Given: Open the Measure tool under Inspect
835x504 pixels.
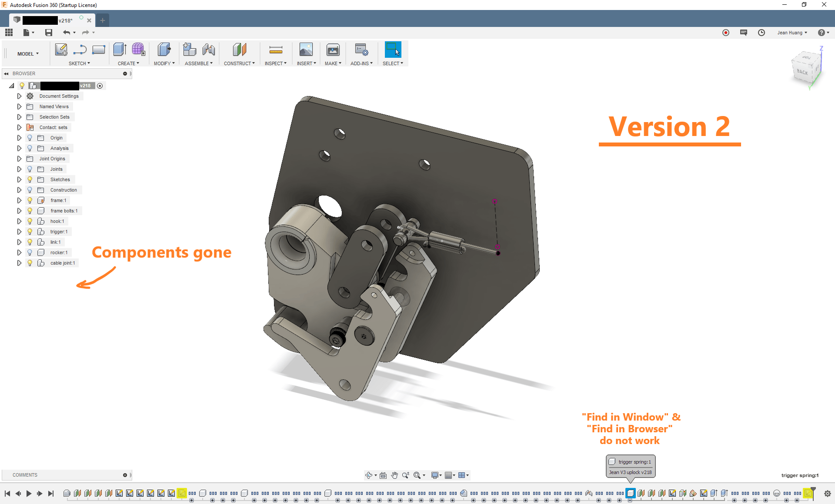Looking at the screenshot, I should (x=276, y=50).
